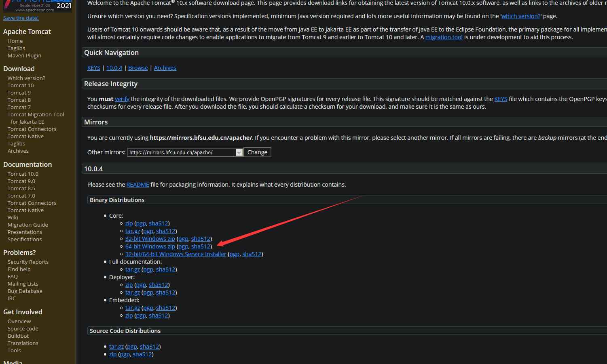Click the Find help link
Image resolution: width=607 pixels, height=364 pixels.
(19, 269)
